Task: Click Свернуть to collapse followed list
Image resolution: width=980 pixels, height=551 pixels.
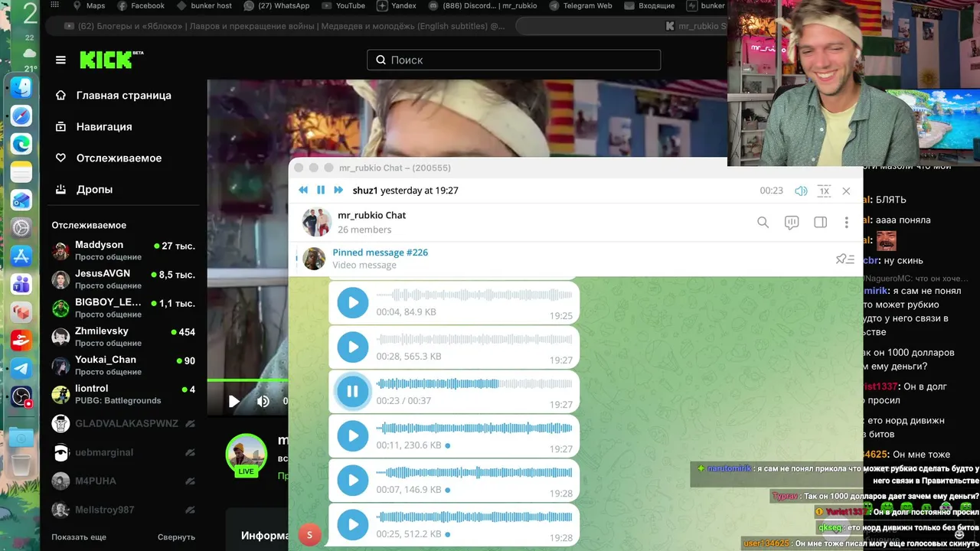Action: tap(176, 537)
